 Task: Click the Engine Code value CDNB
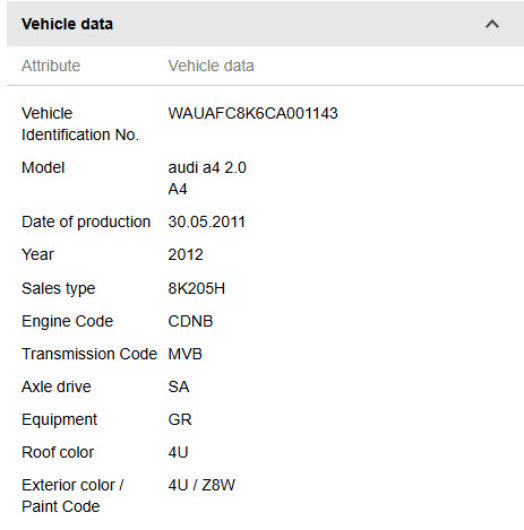click(190, 321)
